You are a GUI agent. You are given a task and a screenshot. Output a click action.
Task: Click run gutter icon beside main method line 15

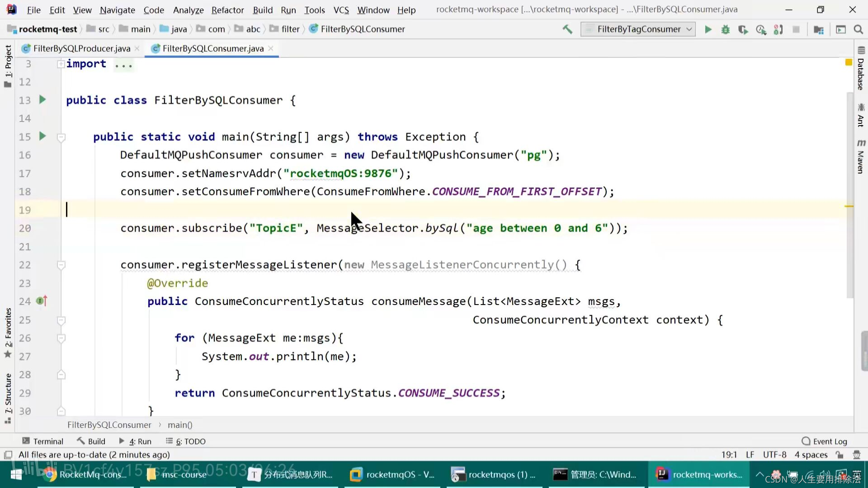click(x=42, y=136)
